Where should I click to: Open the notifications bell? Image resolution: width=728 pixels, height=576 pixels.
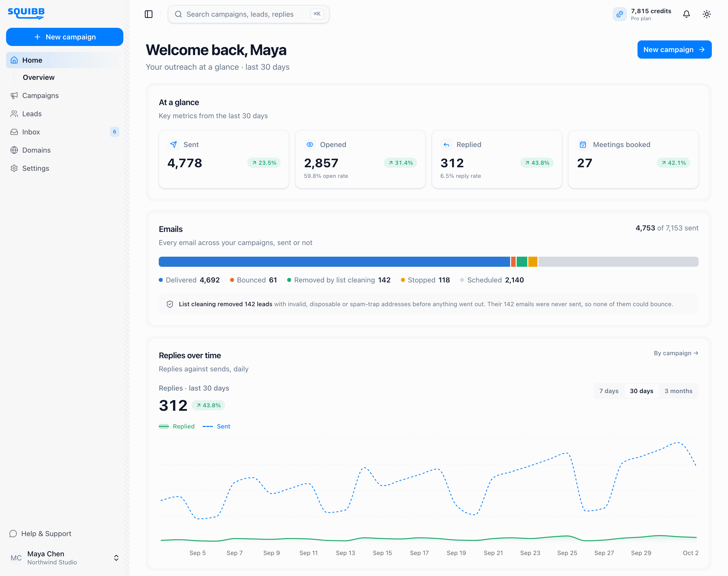click(x=686, y=14)
